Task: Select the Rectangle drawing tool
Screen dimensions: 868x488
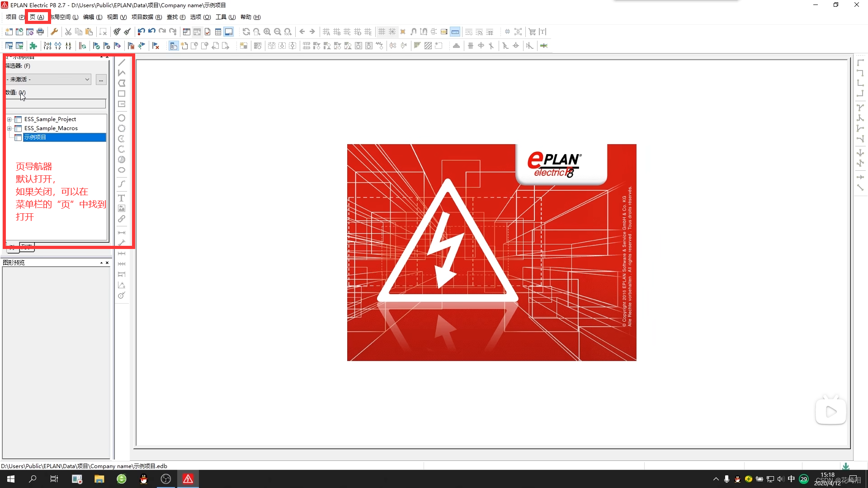Action: [121, 94]
